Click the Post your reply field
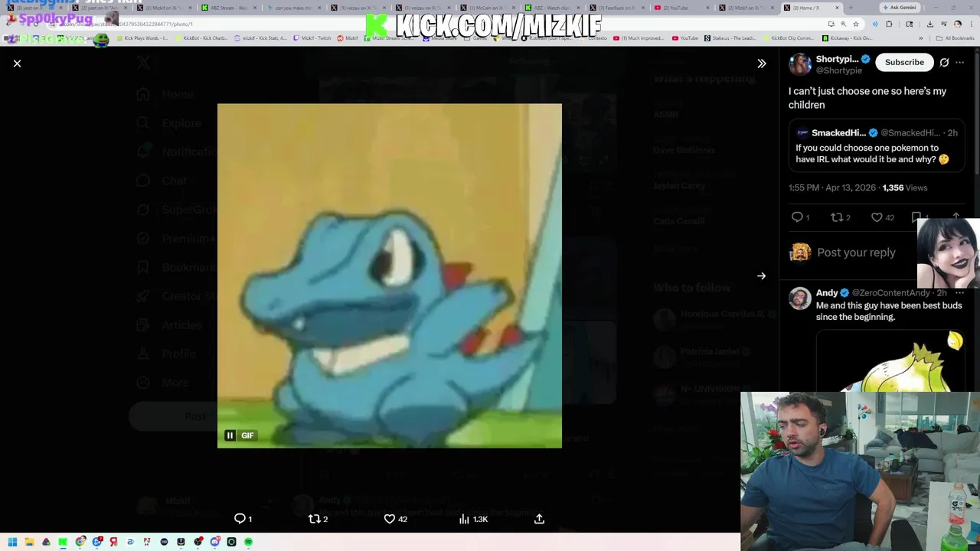The height and width of the screenshot is (551, 980). (x=856, y=253)
